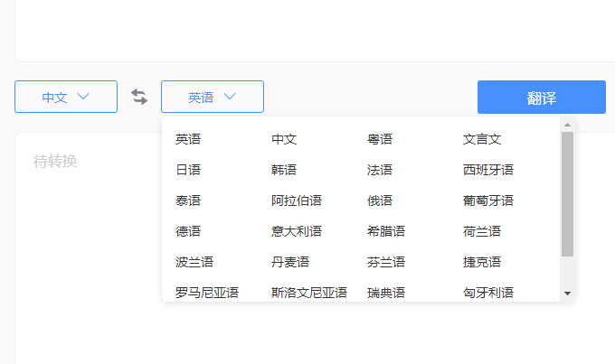Click the language list scroll down arrow

click(x=567, y=294)
